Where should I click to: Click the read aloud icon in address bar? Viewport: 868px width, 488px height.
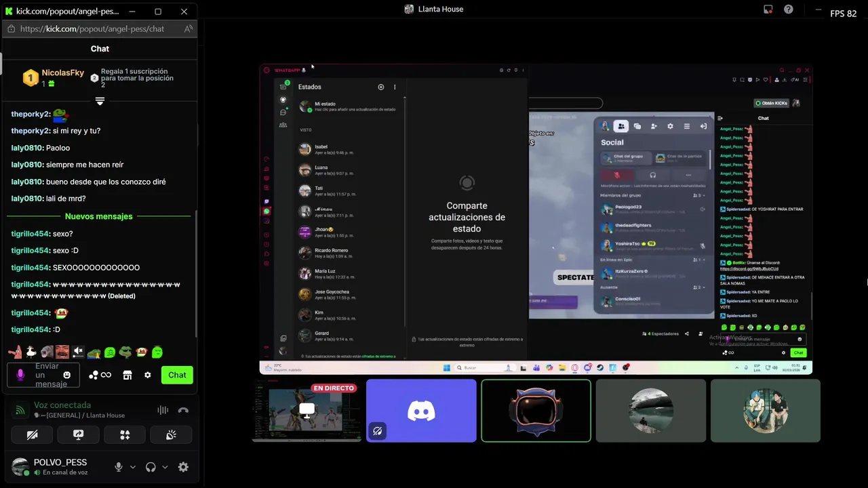[189, 29]
